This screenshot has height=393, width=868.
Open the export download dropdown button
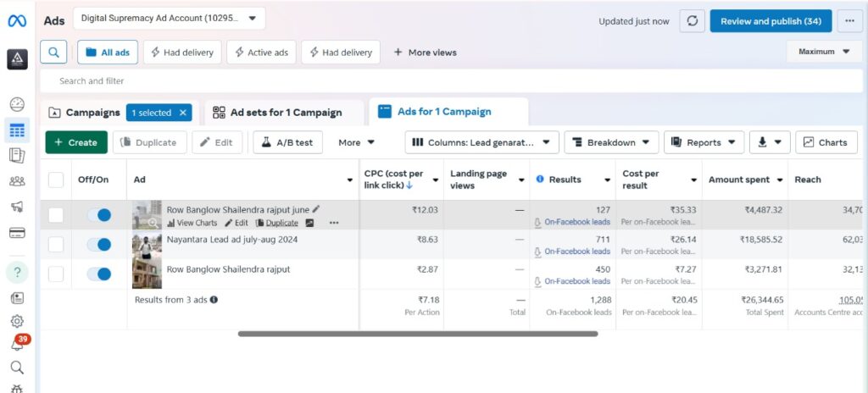[x=770, y=142]
